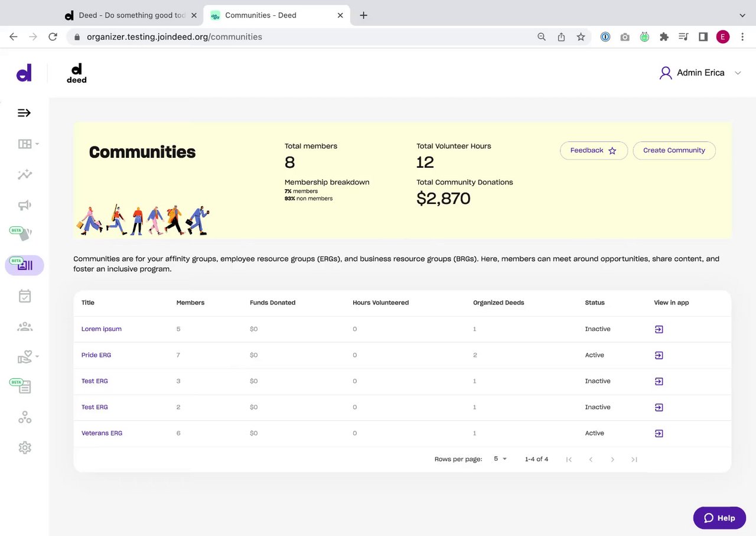Open the megaphone campaigns icon in sidebar
The height and width of the screenshot is (536, 756).
coord(24,205)
